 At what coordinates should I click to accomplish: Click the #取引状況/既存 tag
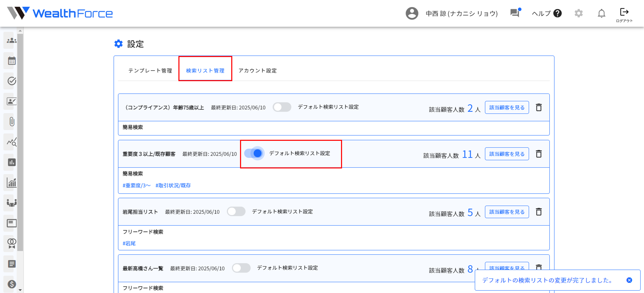pos(173,185)
